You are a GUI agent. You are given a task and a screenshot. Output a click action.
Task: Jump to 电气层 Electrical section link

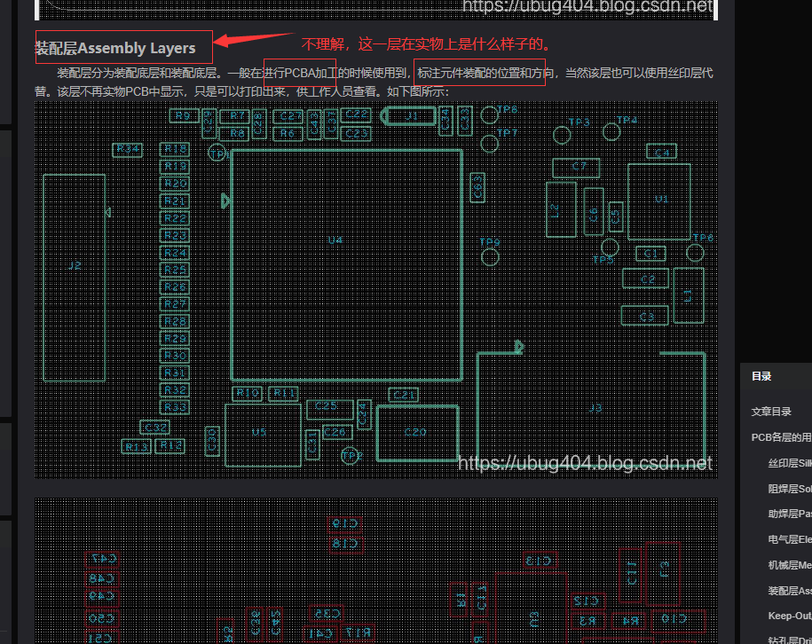[x=790, y=539]
